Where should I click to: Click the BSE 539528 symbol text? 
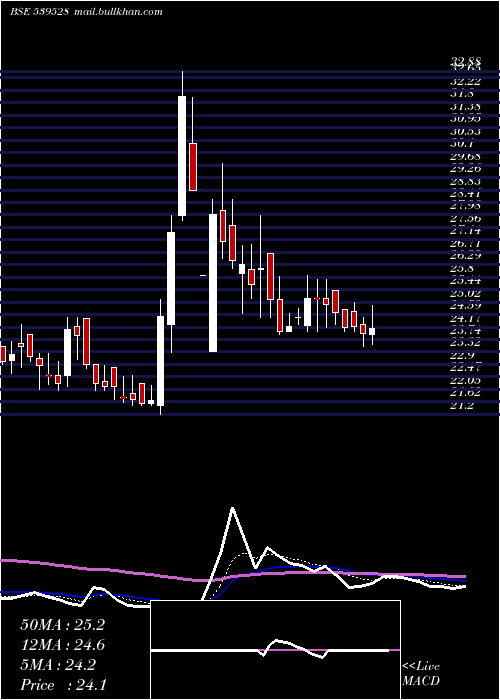(x=39, y=12)
